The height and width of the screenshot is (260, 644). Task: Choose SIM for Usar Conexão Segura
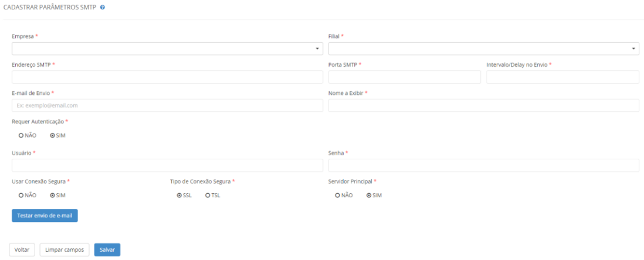[x=53, y=196]
